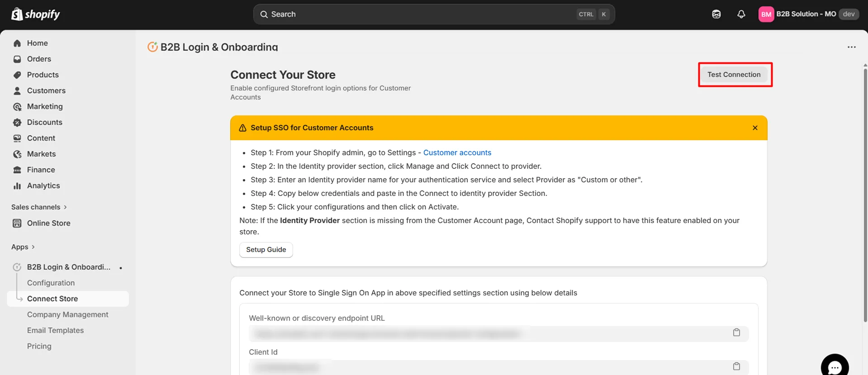Click the Shopify logo
Screen dimensions: 868x375
pos(35,14)
